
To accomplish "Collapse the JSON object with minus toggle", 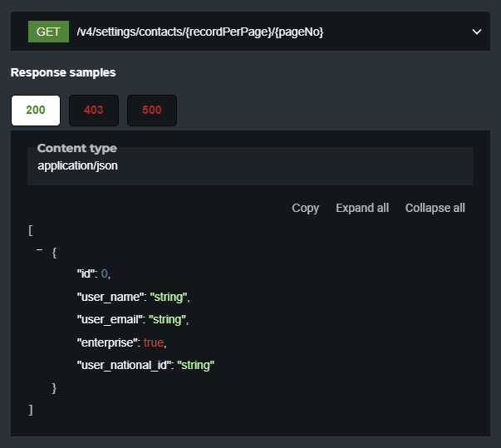I will click(x=39, y=250).
